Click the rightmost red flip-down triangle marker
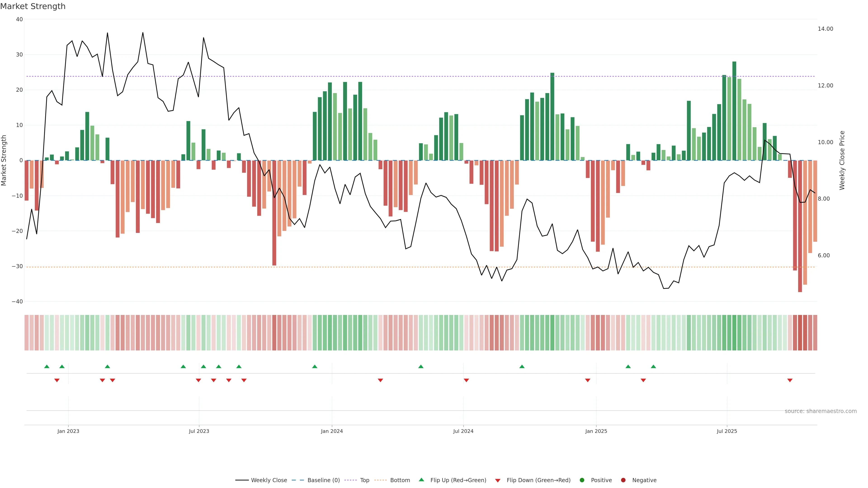The image size is (868, 488). pyautogui.click(x=790, y=380)
